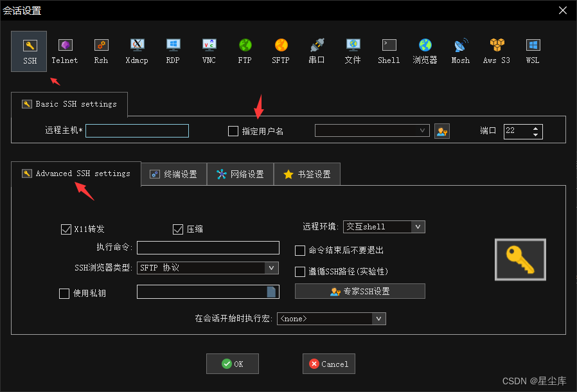Screen dimensions: 577x392
Task: Open the Mosh session type
Action: [460, 51]
